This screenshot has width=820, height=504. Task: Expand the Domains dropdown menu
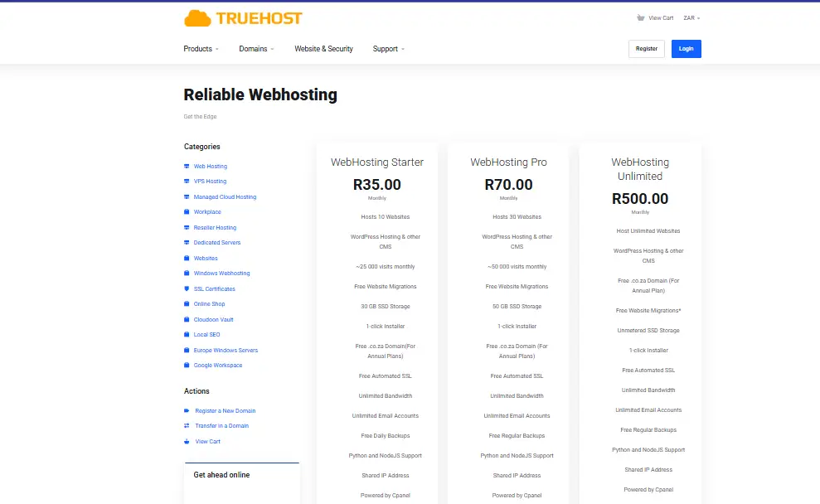coord(256,49)
